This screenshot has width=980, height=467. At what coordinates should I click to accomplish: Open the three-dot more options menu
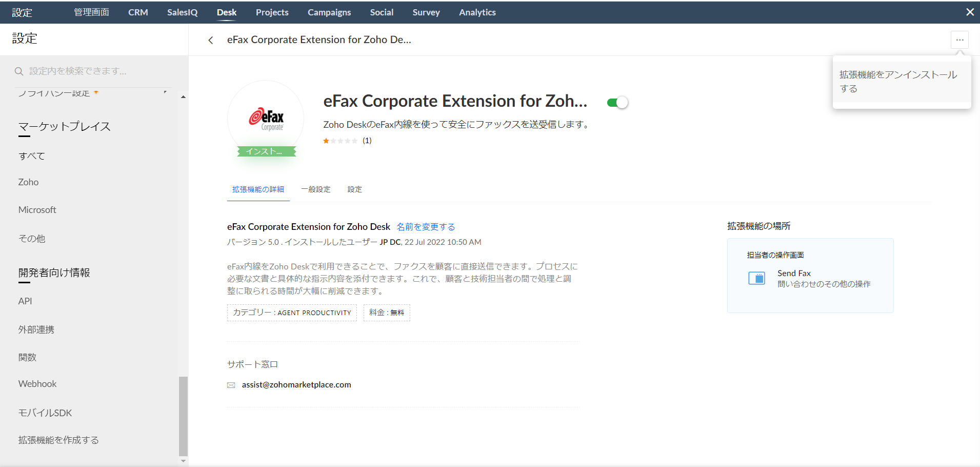click(x=959, y=40)
